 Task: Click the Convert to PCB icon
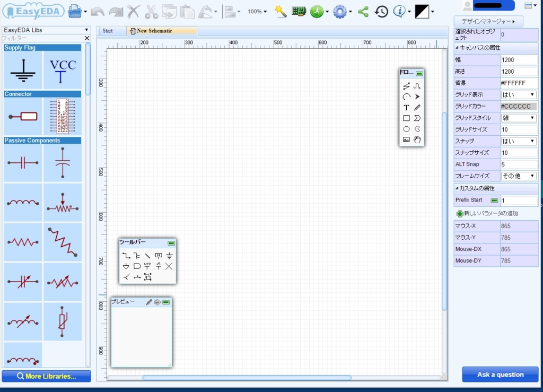point(299,12)
